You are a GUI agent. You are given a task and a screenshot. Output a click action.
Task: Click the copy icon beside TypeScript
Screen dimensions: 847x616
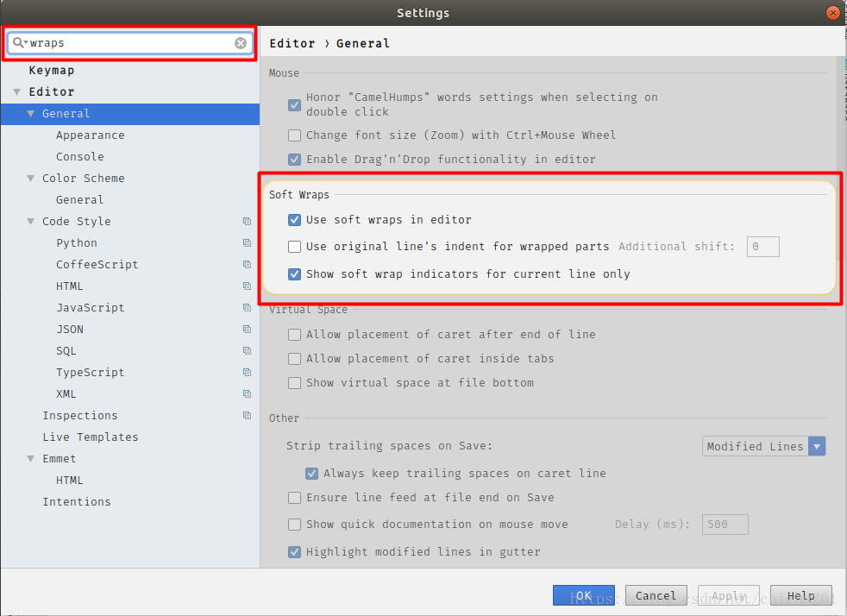[247, 373]
